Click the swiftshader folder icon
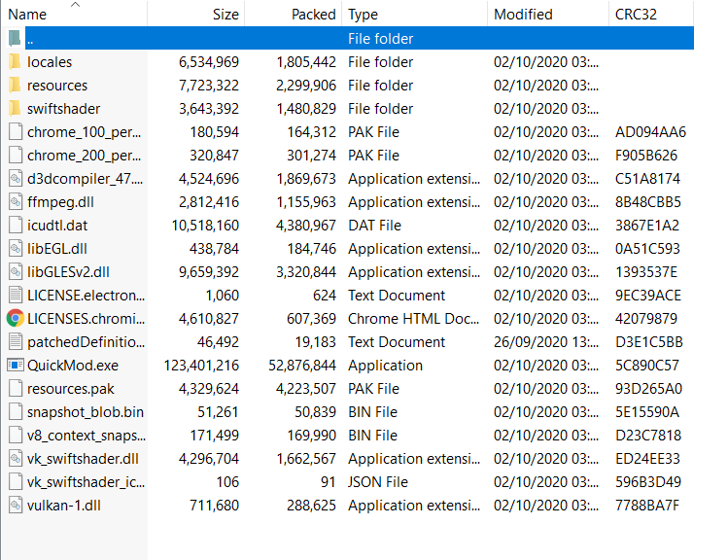Image resolution: width=728 pixels, height=560 pixels. [x=15, y=109]
